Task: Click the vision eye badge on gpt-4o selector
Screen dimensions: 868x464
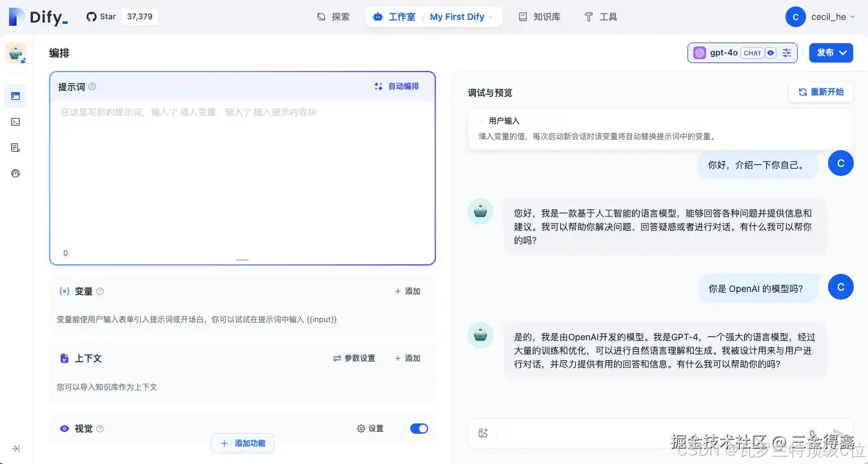Action: [x=771, y=53]
